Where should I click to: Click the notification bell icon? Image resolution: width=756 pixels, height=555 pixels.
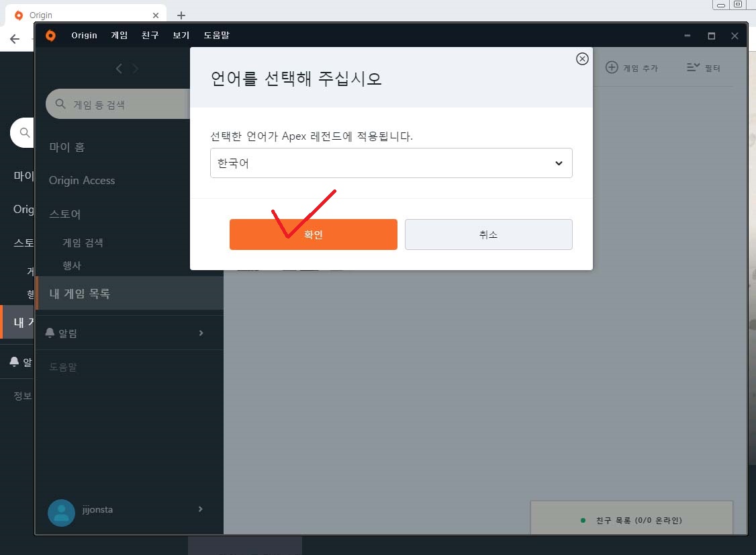50,333
